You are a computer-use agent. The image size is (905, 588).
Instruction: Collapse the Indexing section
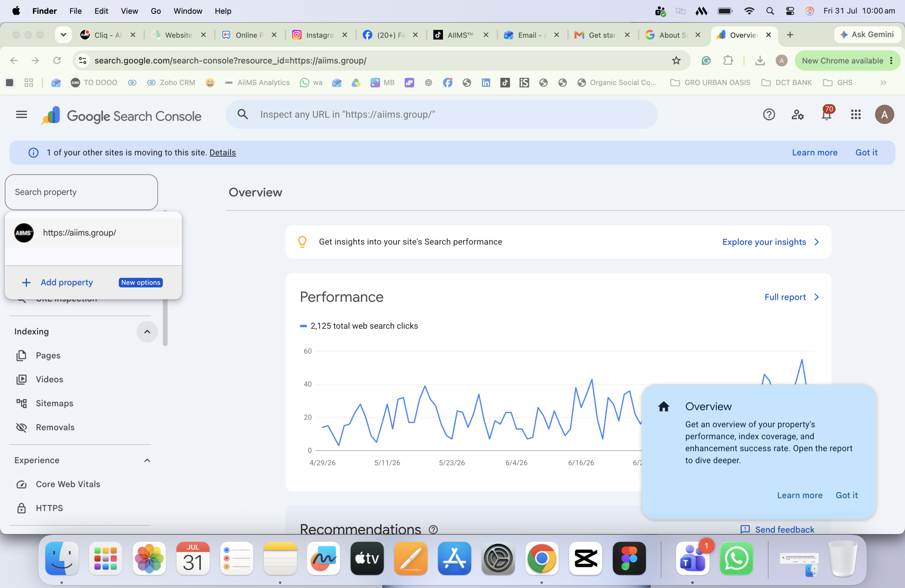pyautogui.click(x=147, y=331)
